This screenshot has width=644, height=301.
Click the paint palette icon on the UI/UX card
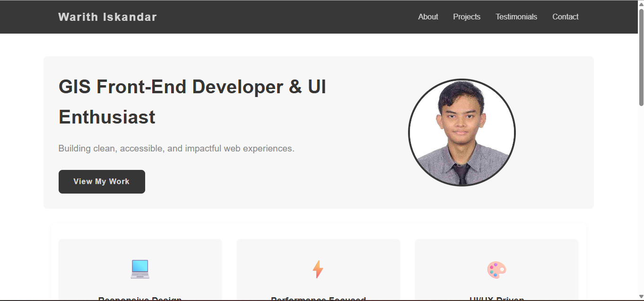click(x=496, y=269)
